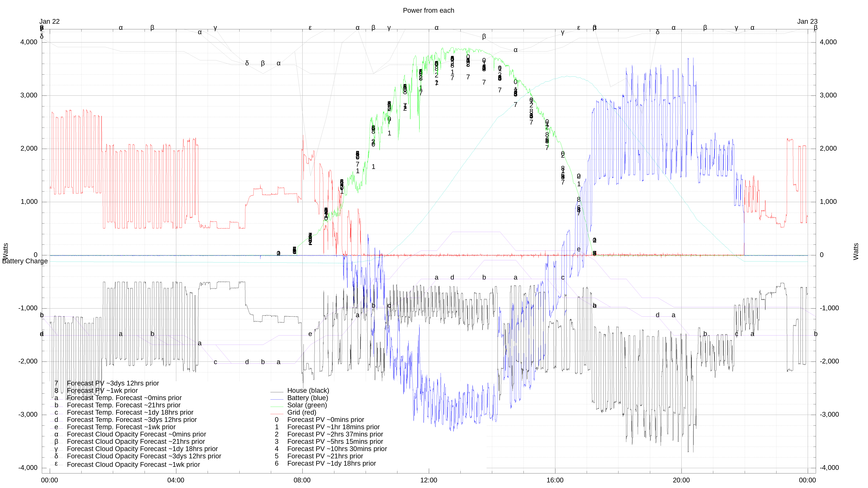The width and height of the screenshot is (868, 488).
Task: Select legend entry 'Forecast PV ~21hrs prior'
Action: coord(325,456)
